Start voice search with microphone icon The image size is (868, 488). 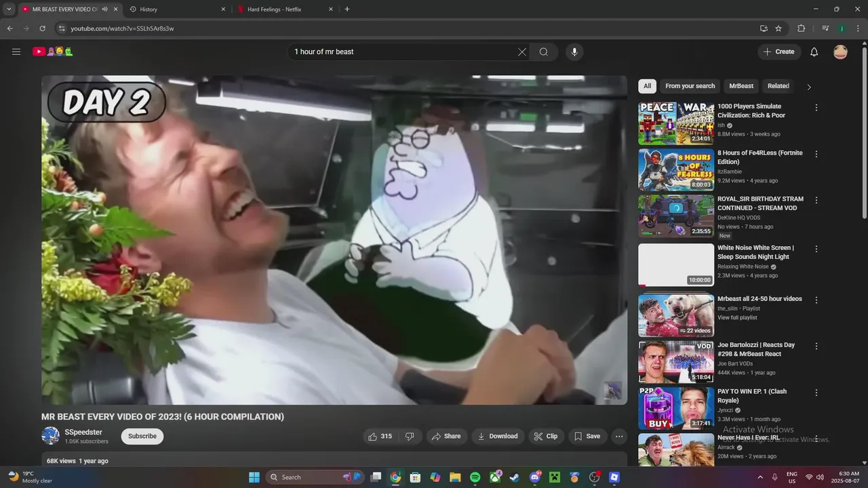click(574, 52)
